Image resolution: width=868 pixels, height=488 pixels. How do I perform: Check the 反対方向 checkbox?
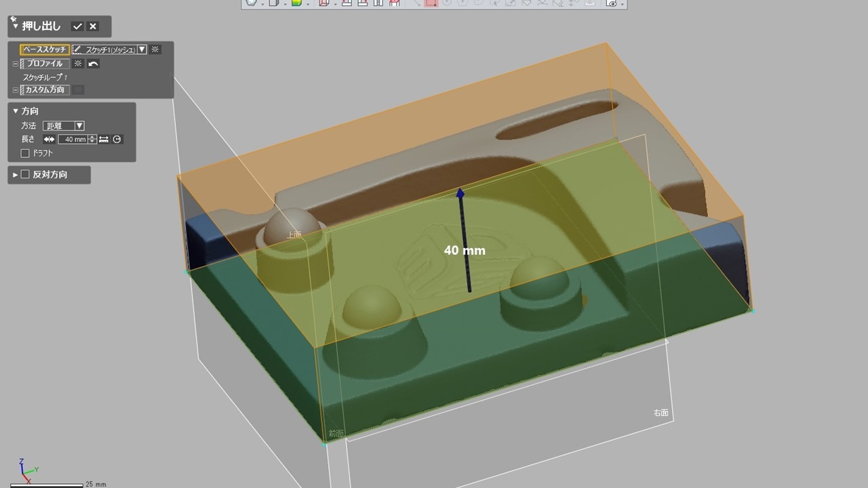(26, 175)
